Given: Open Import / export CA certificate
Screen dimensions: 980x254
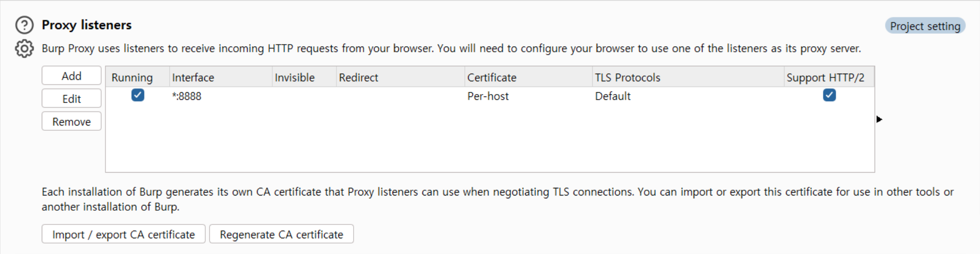Looking at the screenshot, I should pos(124,234).
